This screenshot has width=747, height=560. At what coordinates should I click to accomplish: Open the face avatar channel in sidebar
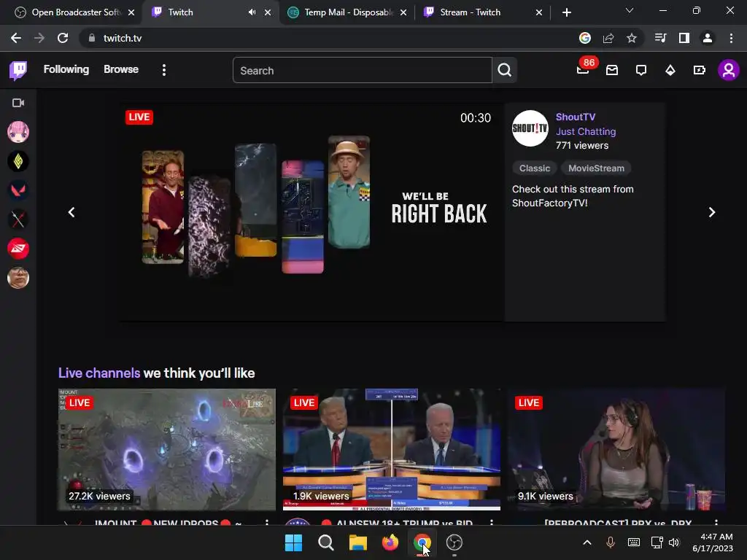click(x=18, y=278)
